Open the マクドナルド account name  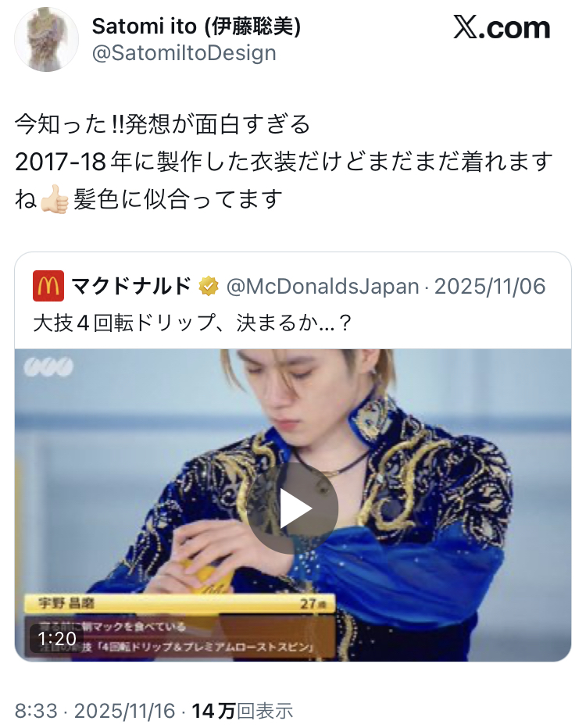[x=131, y=286]
